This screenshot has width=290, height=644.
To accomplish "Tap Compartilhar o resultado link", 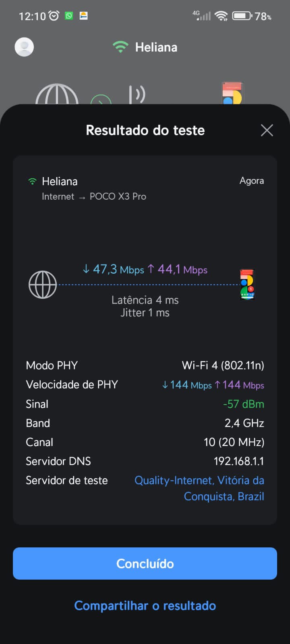I will [145, 606].
